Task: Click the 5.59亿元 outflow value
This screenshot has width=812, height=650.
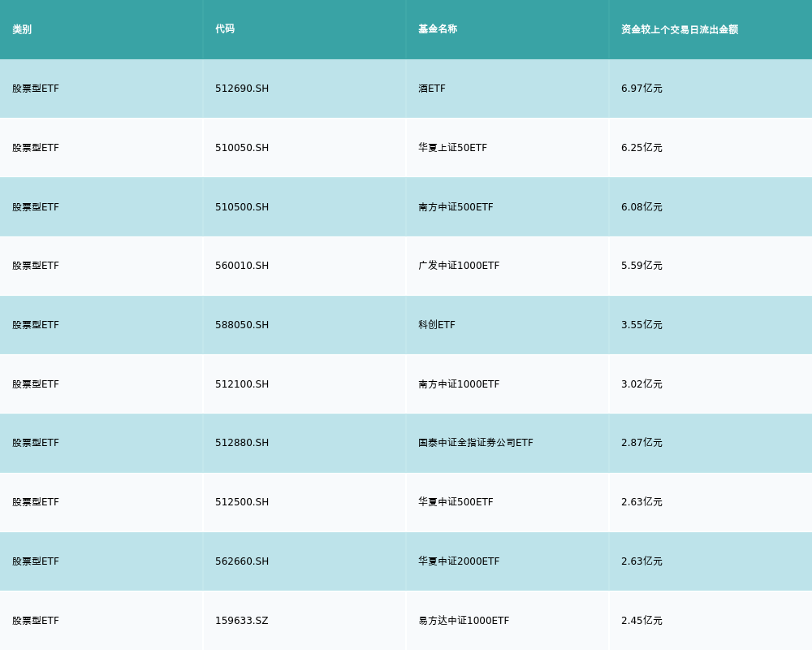Action: [641, 266]
